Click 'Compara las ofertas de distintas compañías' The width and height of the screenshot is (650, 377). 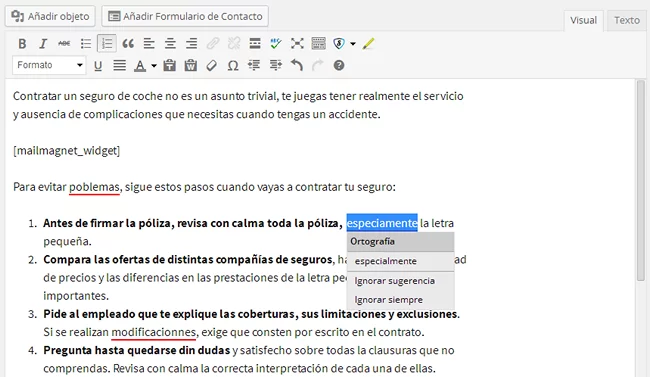pyautogui.click(x=156, y=260)
